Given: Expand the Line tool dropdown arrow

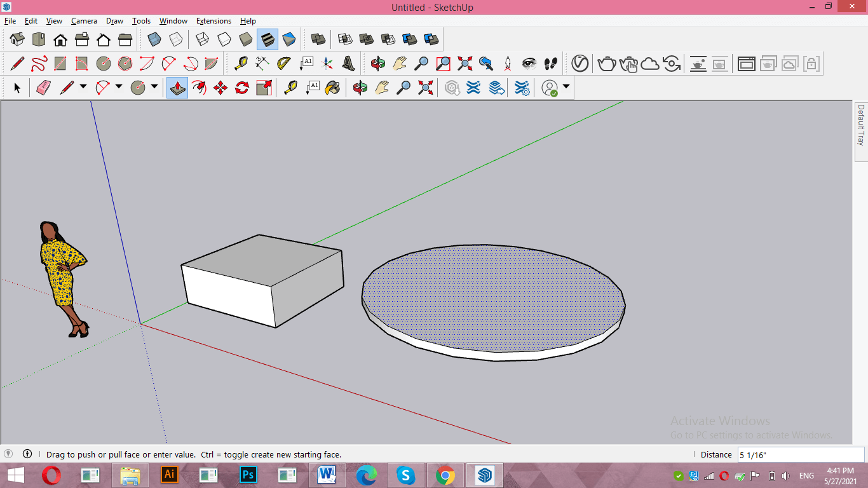Looking at the screenshot, I should pyautogui.click(x=83, y=88).
